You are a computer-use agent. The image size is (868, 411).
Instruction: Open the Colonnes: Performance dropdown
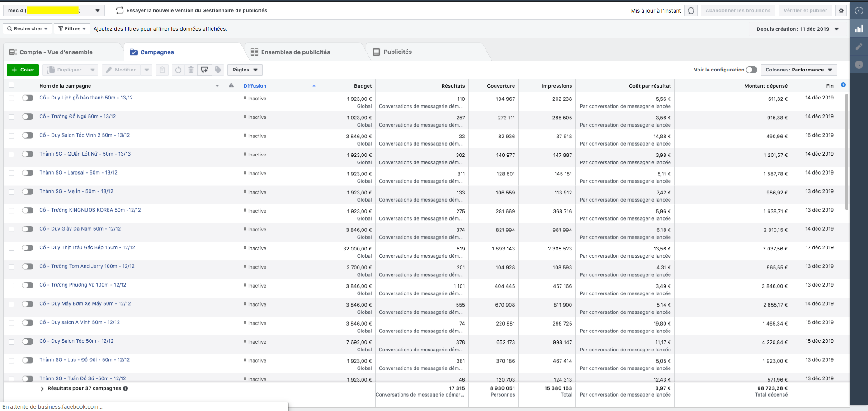[x=798, y=70]
